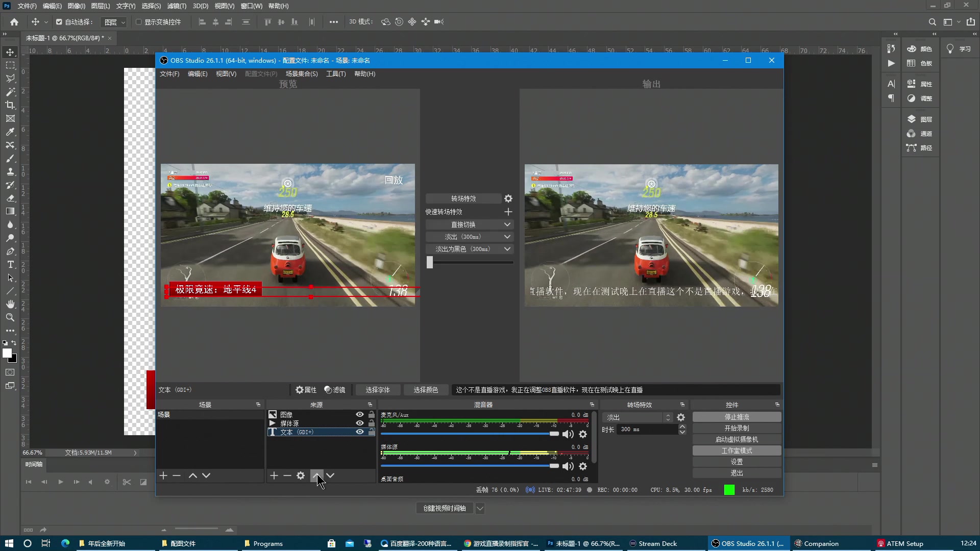
Task: Select the 选择字体 option in text source
Action: (x=378, y=390)
